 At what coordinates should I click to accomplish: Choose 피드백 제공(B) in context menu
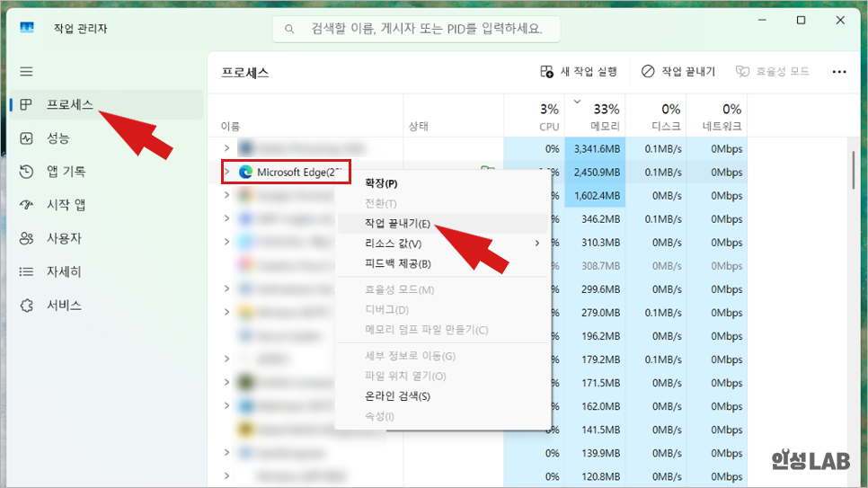click(442, 263)
